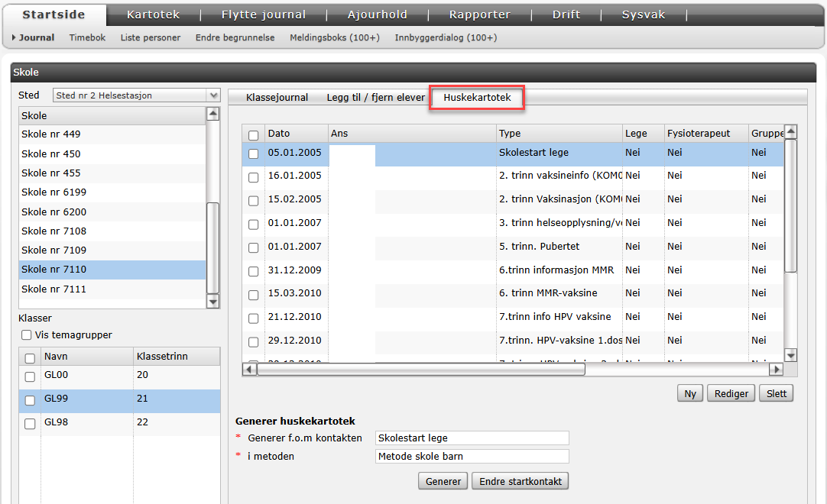Tick the Vis temagrupper checkbox
This screenshot has height=504, width=827.
coord(27,335)
